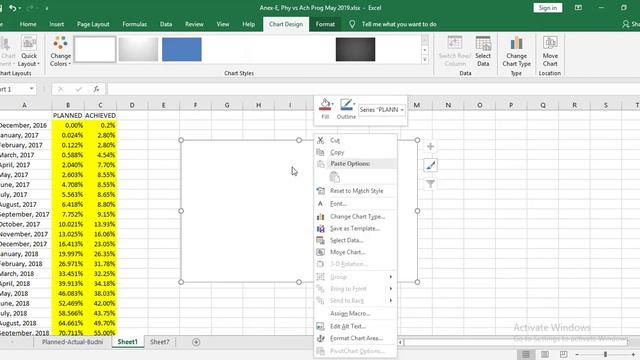
Task: Choose Save as Template...
Action: coord(355,229)
